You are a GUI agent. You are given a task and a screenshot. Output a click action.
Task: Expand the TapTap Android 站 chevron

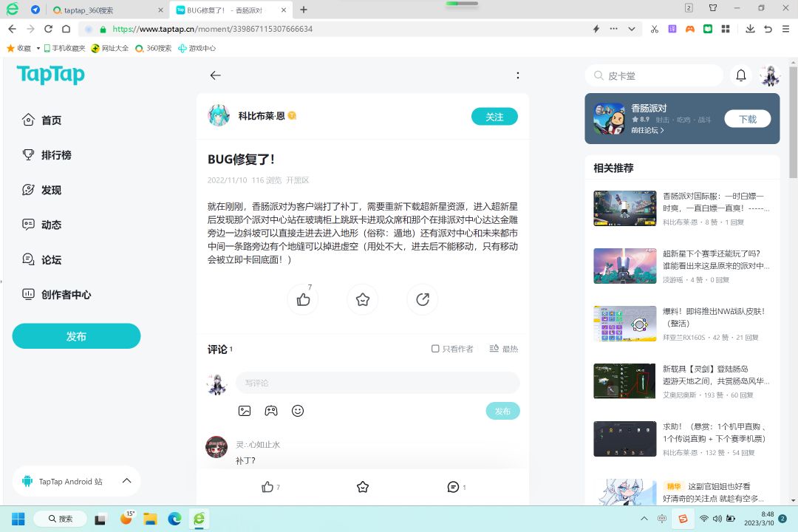pyautogui.click(x=127, y=480)
